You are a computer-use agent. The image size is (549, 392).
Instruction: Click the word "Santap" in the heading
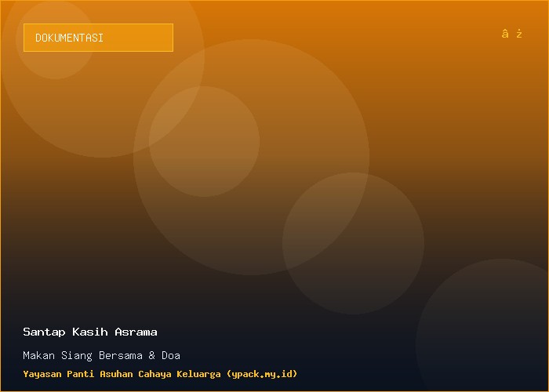point(44,332)
